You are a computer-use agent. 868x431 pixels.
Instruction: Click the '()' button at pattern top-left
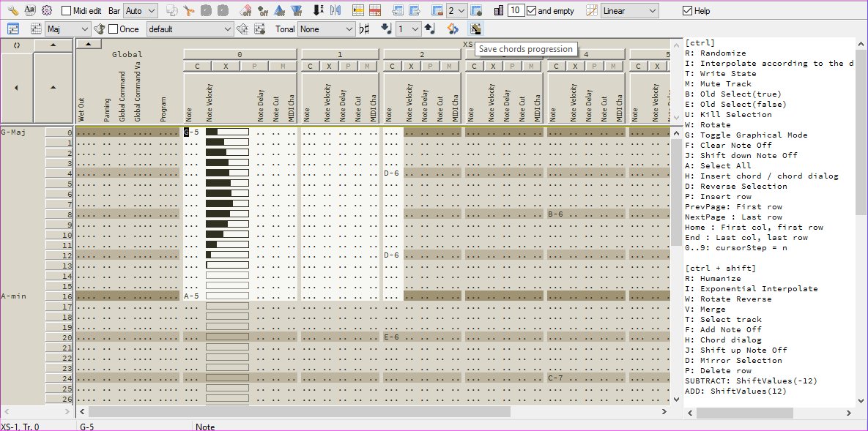tap(16, 45)
